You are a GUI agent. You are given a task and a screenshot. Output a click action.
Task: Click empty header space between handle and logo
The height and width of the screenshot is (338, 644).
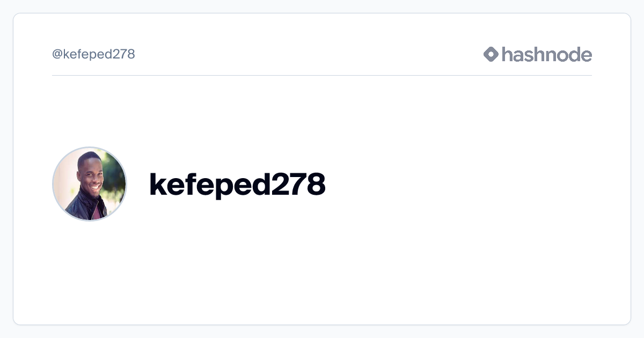(309, 54)
